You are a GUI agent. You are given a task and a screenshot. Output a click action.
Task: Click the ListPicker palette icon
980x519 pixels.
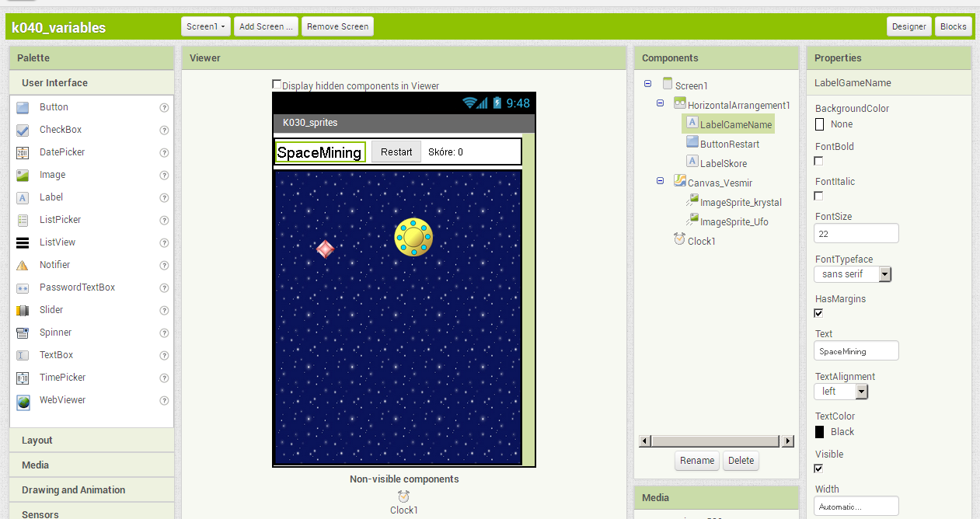(23, 220)
